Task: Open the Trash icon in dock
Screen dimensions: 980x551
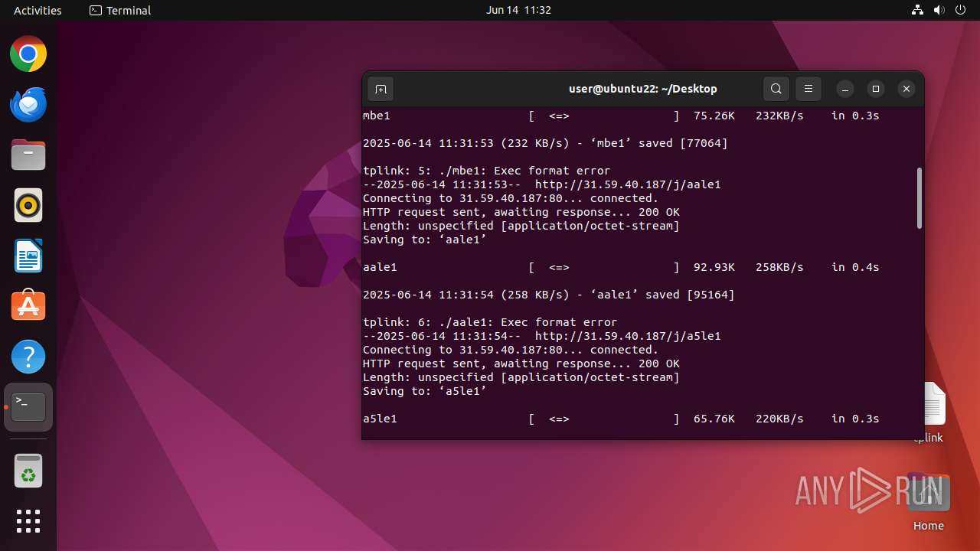Action: [28, 471]
